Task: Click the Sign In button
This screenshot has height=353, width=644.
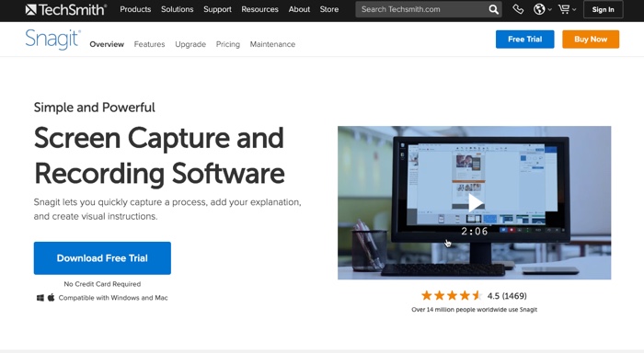Action: coord(603,9)
